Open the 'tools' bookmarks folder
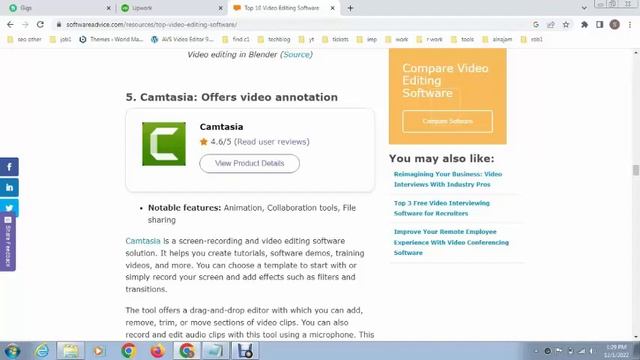640x360 pixels. [x=462, y=39]
